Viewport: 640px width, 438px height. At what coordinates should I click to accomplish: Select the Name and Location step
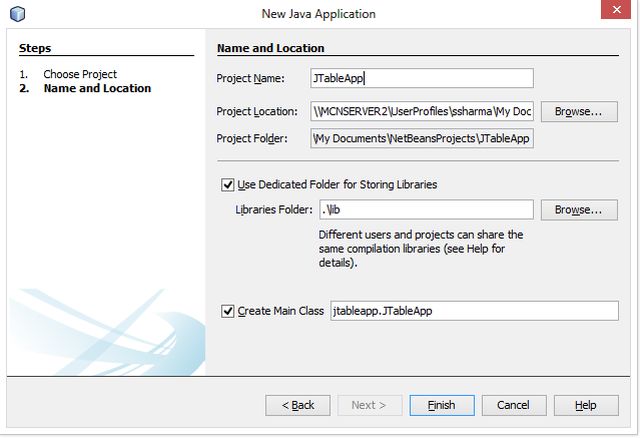[x=97, y=88]
